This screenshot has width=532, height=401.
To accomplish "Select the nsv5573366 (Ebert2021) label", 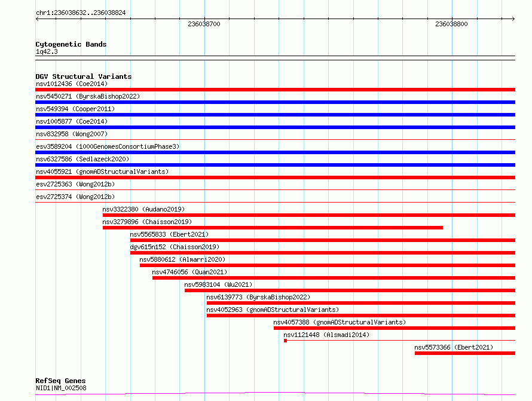I will [454, 347].
